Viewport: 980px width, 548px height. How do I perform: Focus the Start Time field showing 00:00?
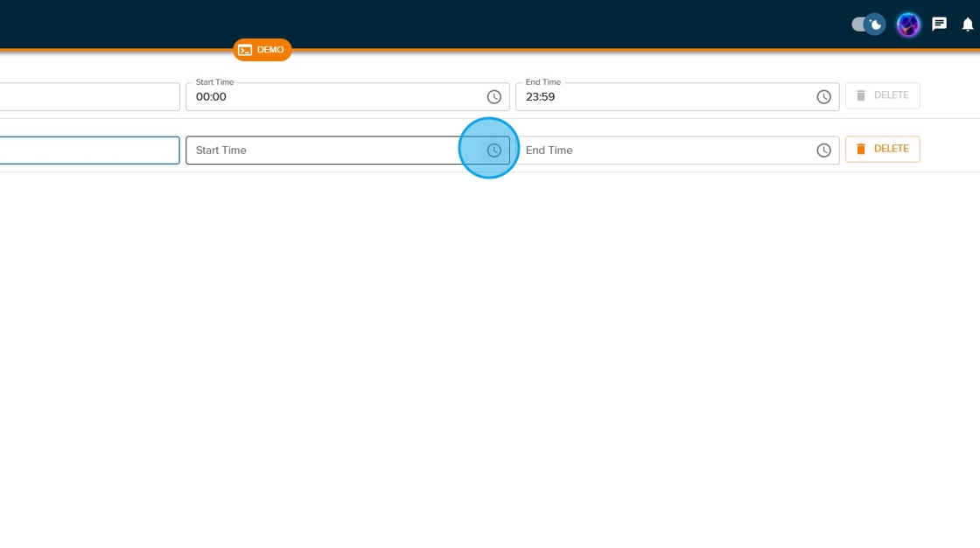332,97
